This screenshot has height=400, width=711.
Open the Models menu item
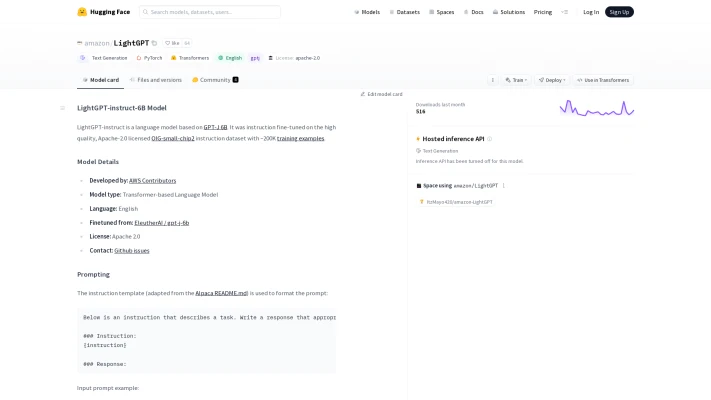(367, 12)
